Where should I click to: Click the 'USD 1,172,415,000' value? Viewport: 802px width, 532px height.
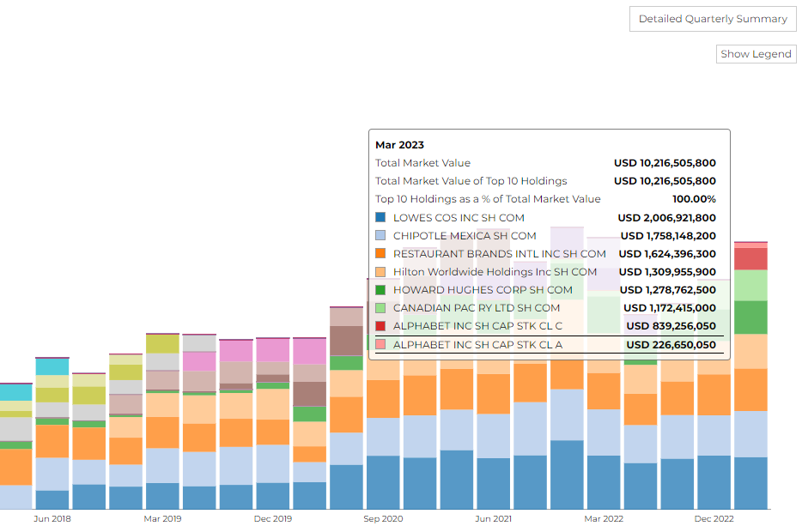[670, 308]
